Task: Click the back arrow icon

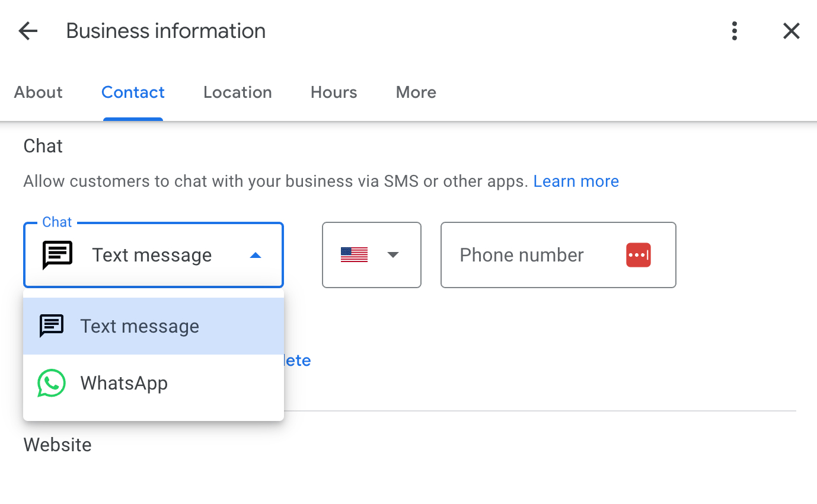Action: click(x=28, y=30)
